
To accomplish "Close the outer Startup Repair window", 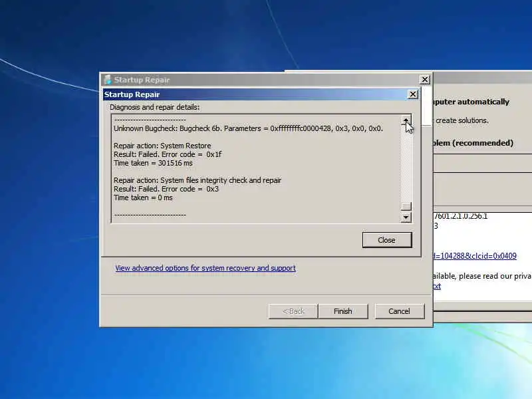I will coord(424,79).
